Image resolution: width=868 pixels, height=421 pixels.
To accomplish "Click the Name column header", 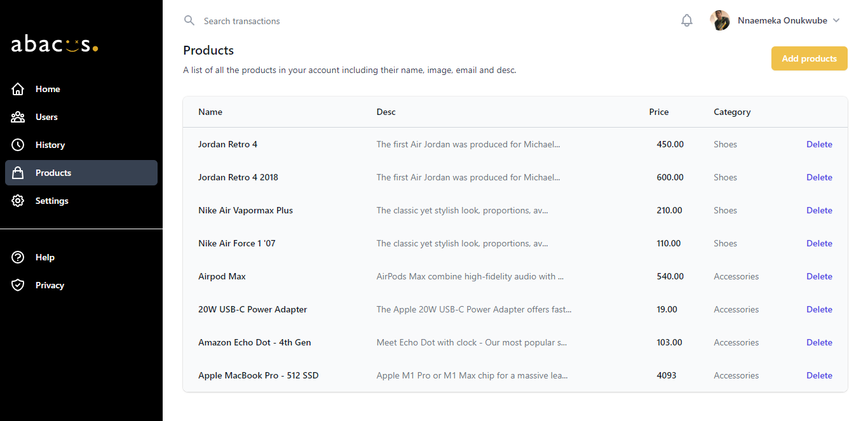I will (210, 112).
